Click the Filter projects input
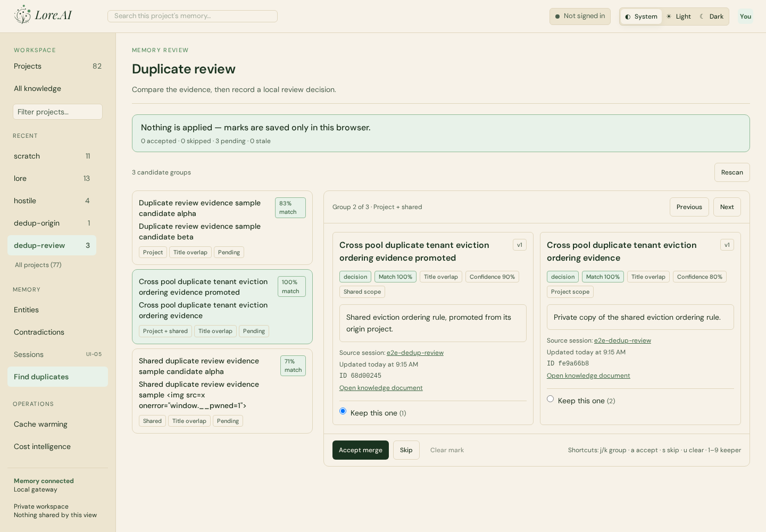 click(x=57, y=112)
